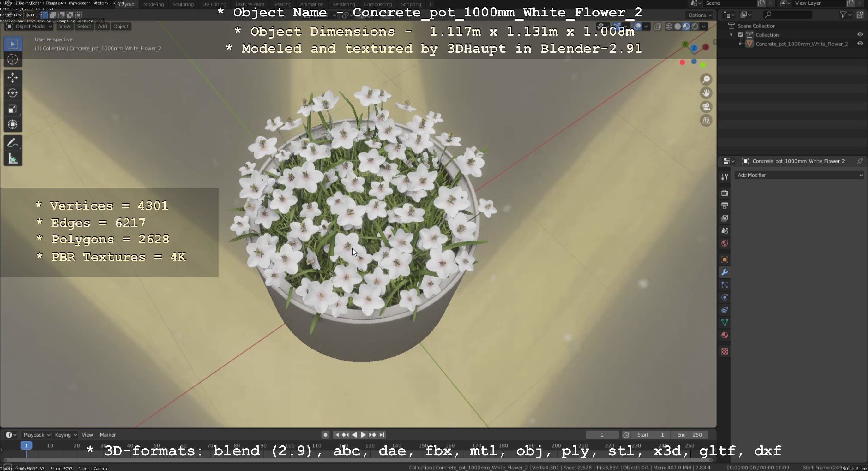Screen dimensions: 868x471
Task: Select the Select Box tool
Action: tap(13, 44)
